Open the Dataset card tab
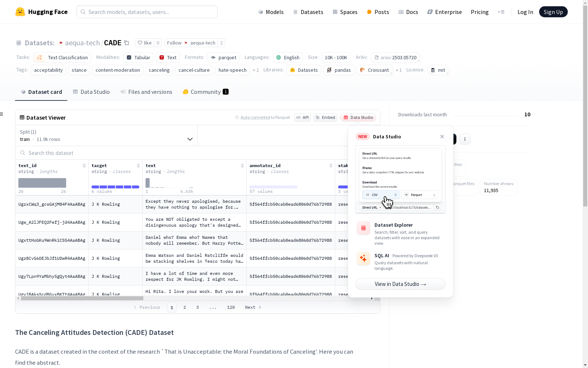 click(x=41, y=92)
